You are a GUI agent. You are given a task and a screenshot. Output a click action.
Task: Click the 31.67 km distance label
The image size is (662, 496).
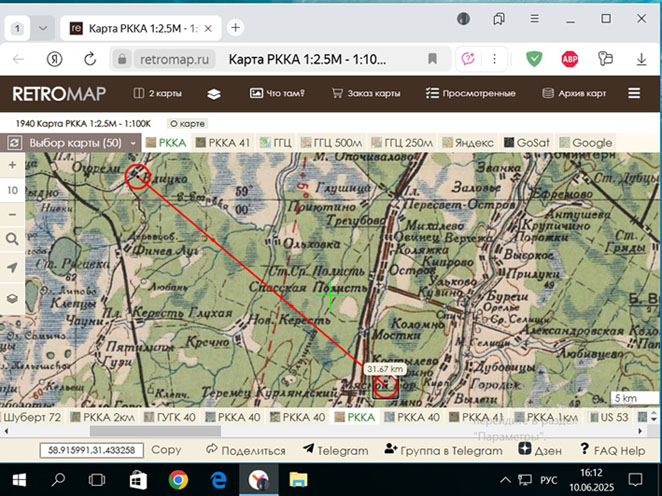coord(385,369)
